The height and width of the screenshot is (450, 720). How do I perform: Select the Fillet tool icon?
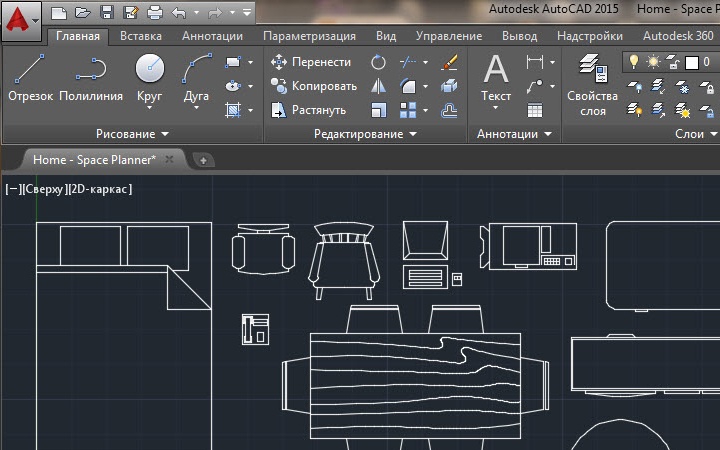point(408,86)
